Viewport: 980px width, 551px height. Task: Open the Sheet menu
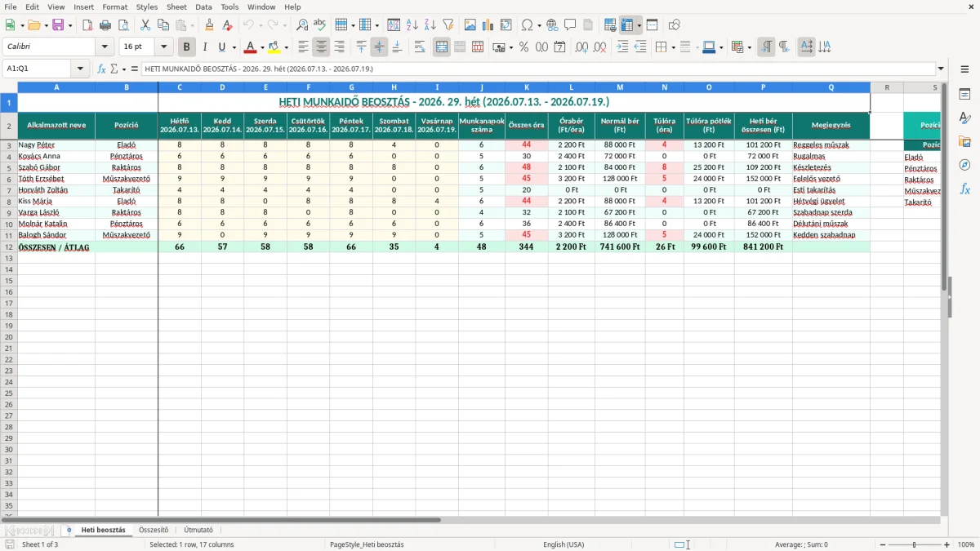tap(176, 7)
